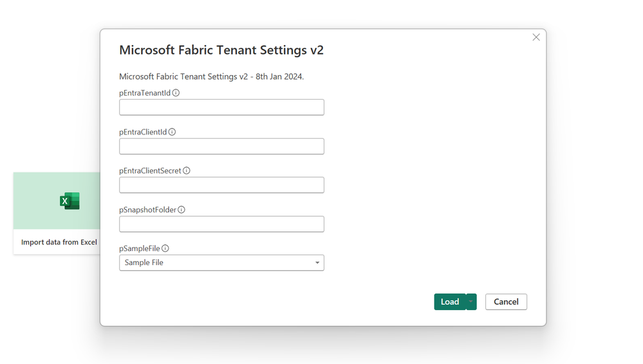This screenshot has width=643, height=364.
Task: Focus the pEntraTenantId text box
Action: click(x=221, y=107)
